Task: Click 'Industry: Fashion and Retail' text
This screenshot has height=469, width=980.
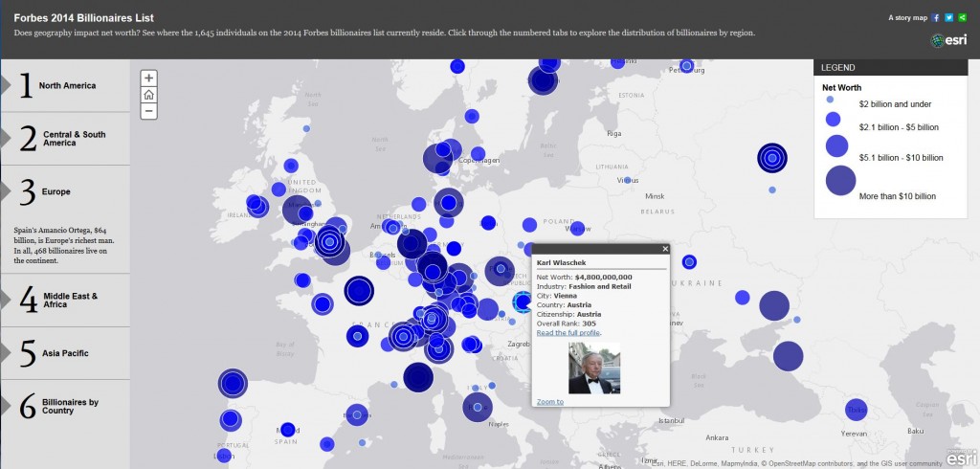Action: (x=584, y=286)
